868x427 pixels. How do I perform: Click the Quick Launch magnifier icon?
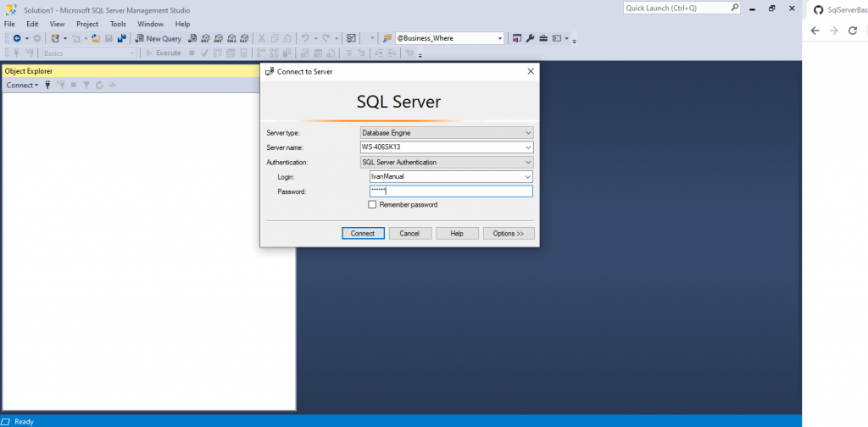pos(735,8)
